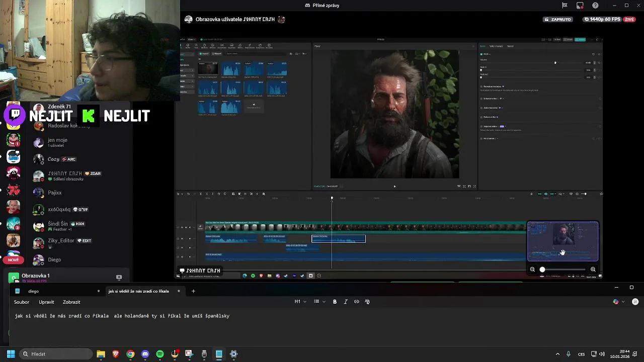
Task: Clear formatting in Notepad
Action: (x=367, y=302)
